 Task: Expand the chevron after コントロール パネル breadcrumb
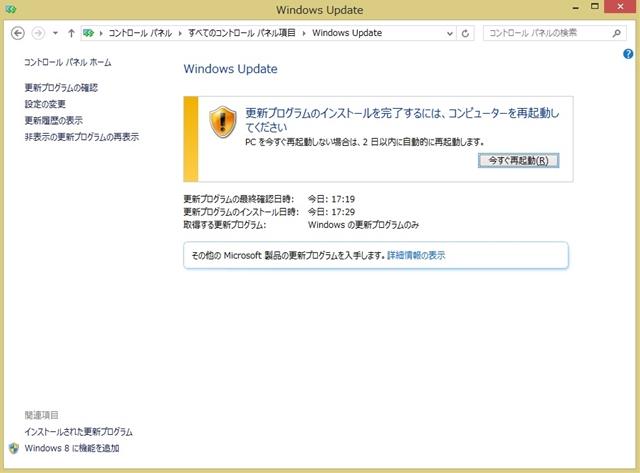click(x=180, y=33)
